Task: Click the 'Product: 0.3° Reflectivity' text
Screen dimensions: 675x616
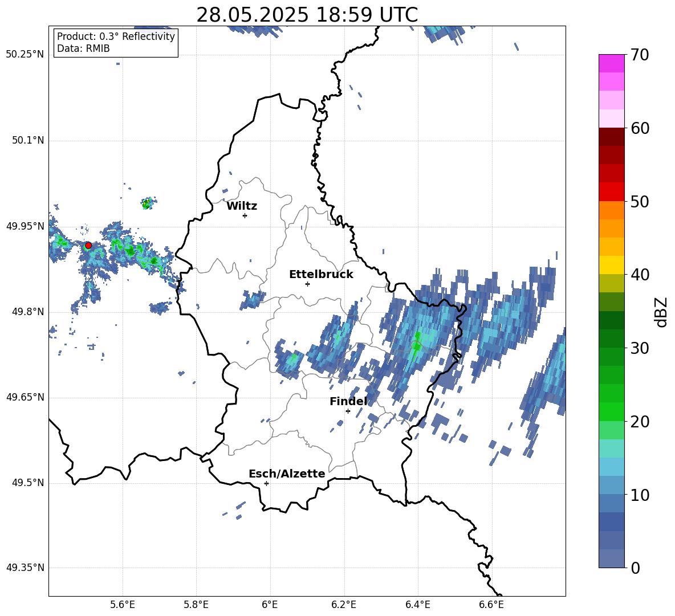Action: click(116, 36)
